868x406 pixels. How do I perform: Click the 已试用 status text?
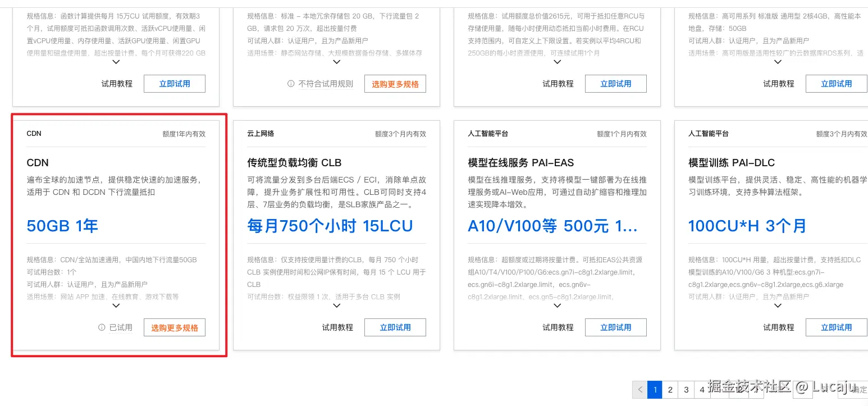tap(121, 327)
